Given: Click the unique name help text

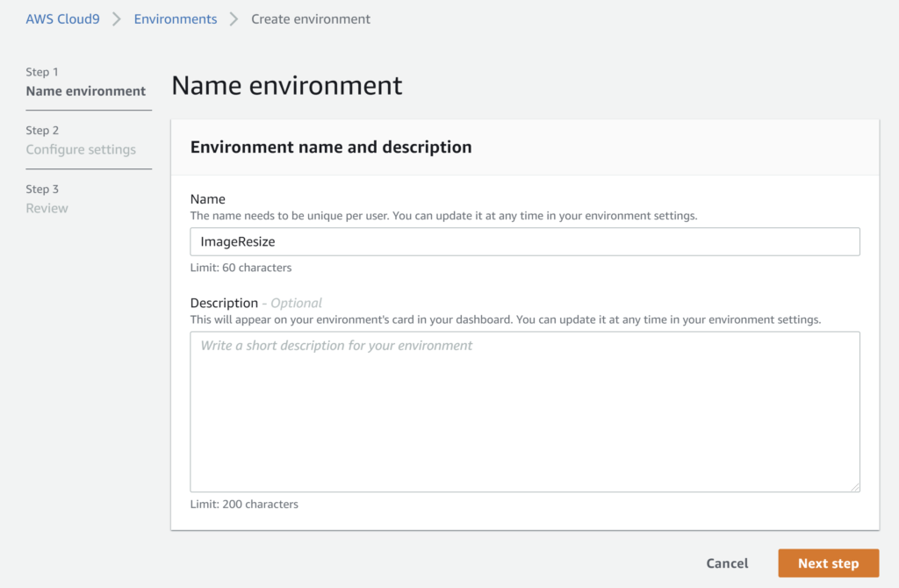Looking at the screenshot, I should pos(443,215).
